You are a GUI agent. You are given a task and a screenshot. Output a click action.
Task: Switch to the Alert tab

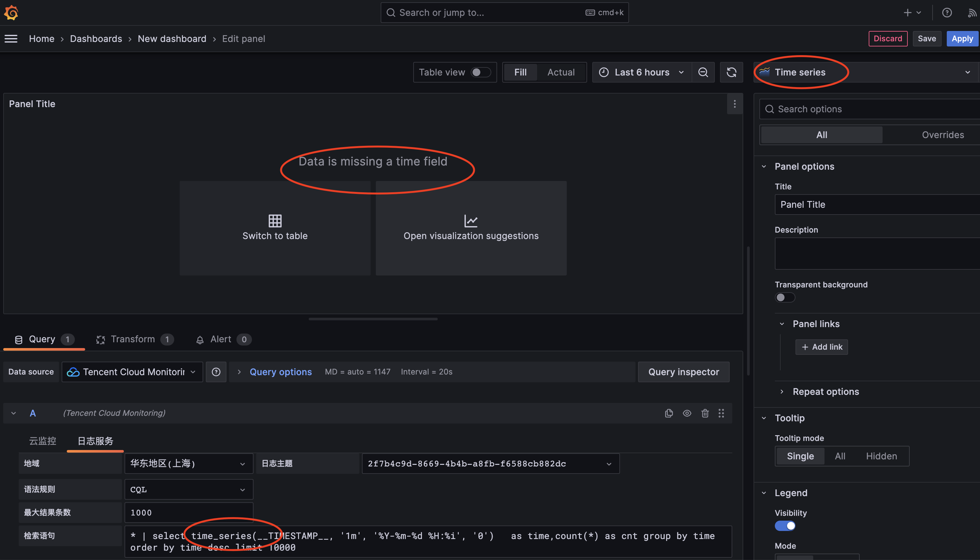pos(224,339)
